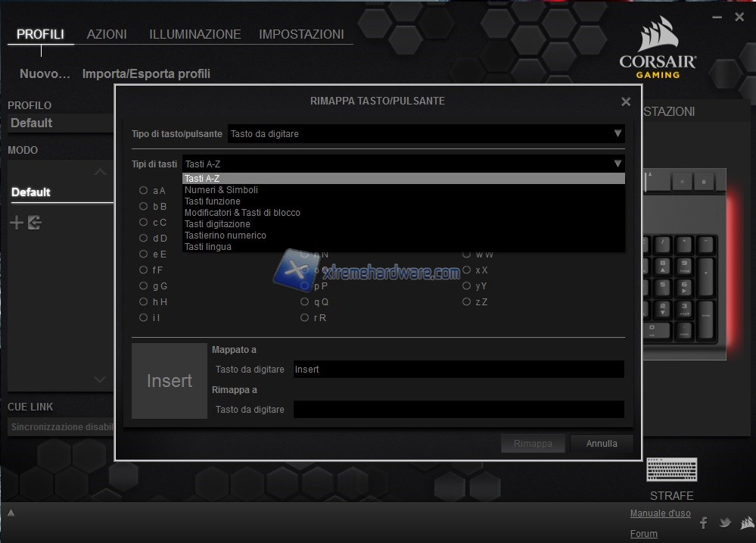Open the 'Tipo di tasto/pulsante' dropdown
Image resolution: width=756 pixels, height=543 pixels.
point(427,134)
